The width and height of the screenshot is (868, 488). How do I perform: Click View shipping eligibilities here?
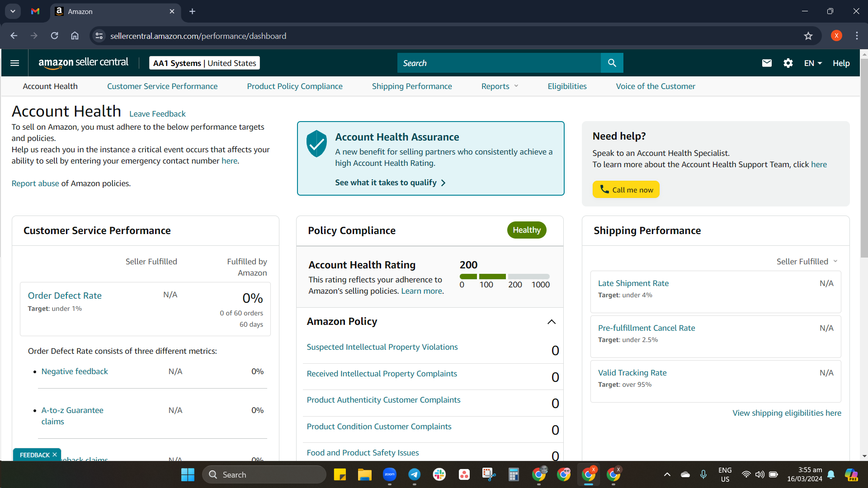(787, 413)
